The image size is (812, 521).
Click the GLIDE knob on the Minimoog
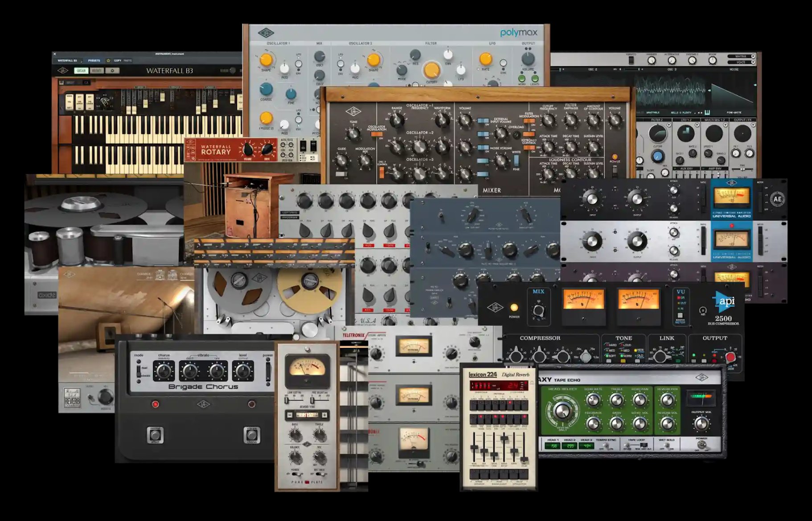click(x=342, y=161)
